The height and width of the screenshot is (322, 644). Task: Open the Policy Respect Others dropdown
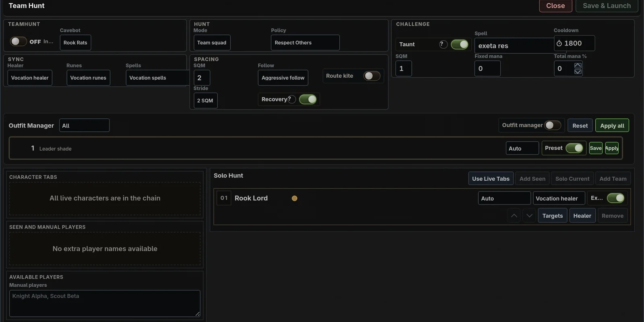(x=305, y=43)
